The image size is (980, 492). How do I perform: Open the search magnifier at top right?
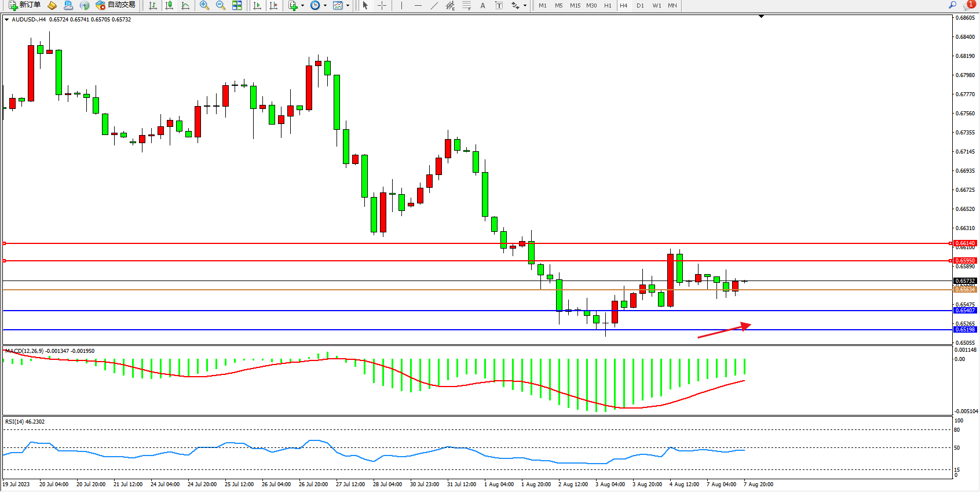point(952,5)
